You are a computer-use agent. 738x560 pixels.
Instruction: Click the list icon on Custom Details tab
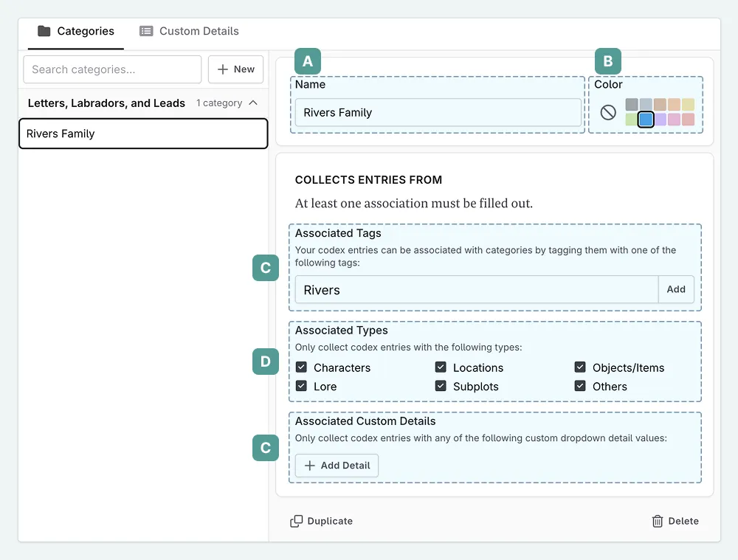pyautogui.click(x=147, y=31)
